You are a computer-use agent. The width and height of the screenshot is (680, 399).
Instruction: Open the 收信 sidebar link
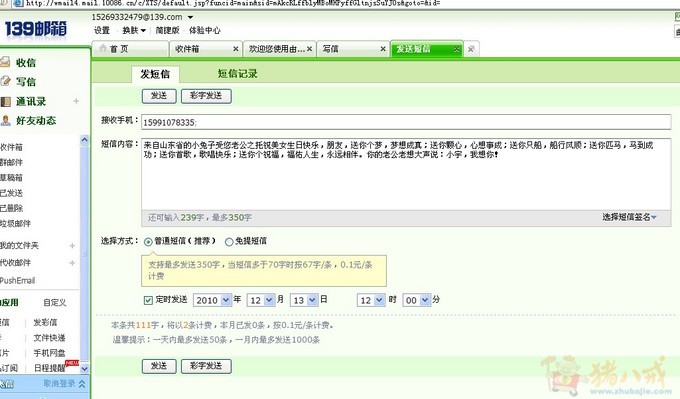[26, 63]
